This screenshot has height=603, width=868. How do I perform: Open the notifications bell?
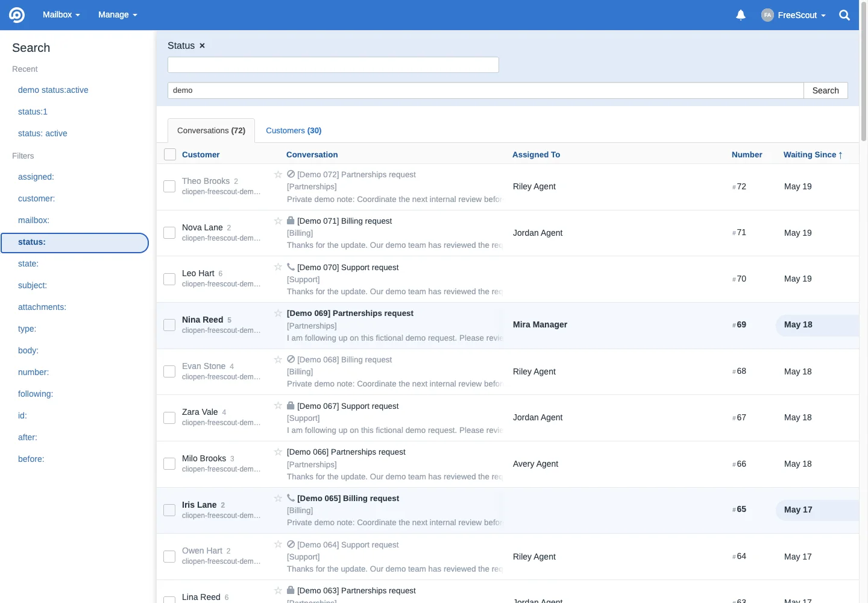click(741, 15)
